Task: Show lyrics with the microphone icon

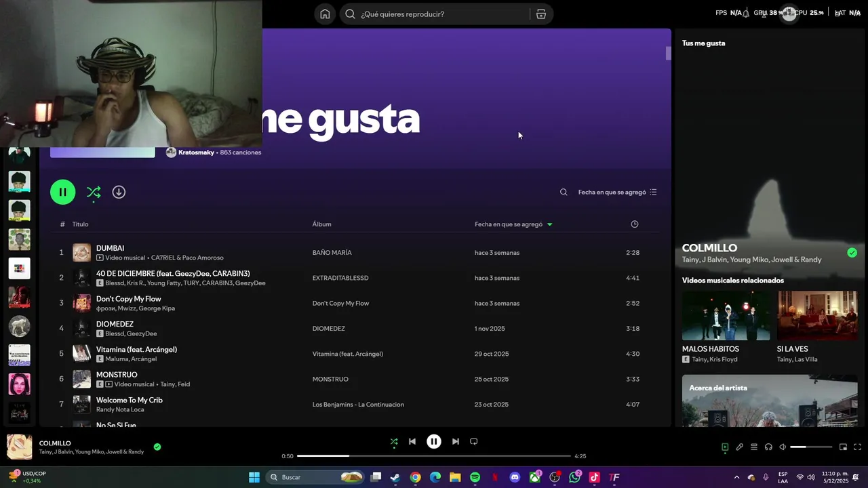Action: 740,447
